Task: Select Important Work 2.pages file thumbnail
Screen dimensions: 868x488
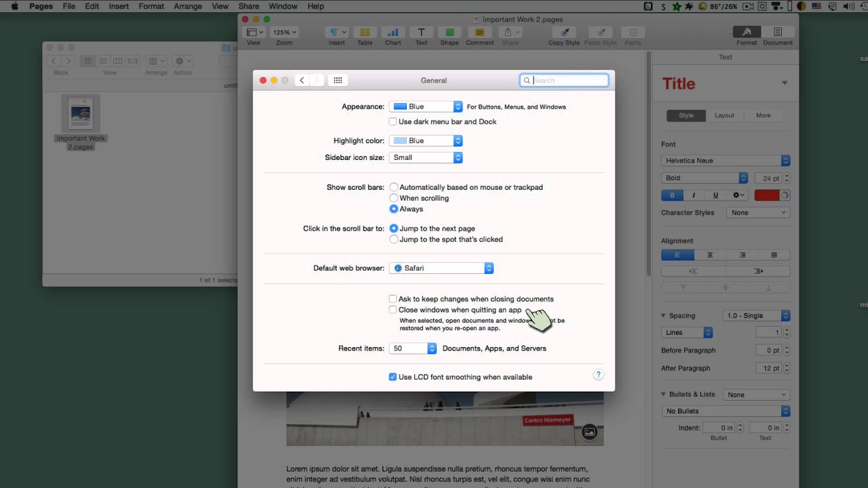Action: coord(81,113)
